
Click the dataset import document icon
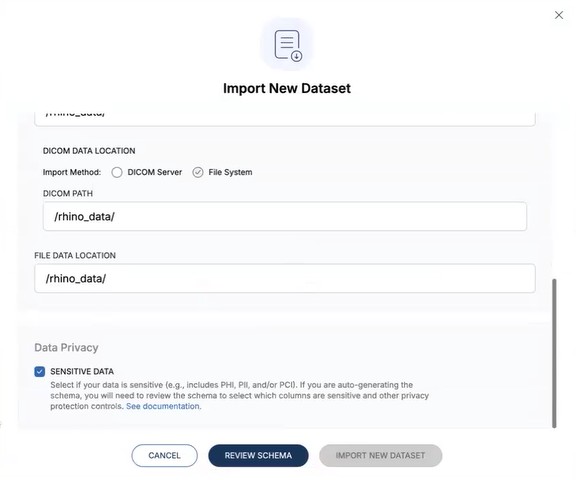[x=288, y=46]
